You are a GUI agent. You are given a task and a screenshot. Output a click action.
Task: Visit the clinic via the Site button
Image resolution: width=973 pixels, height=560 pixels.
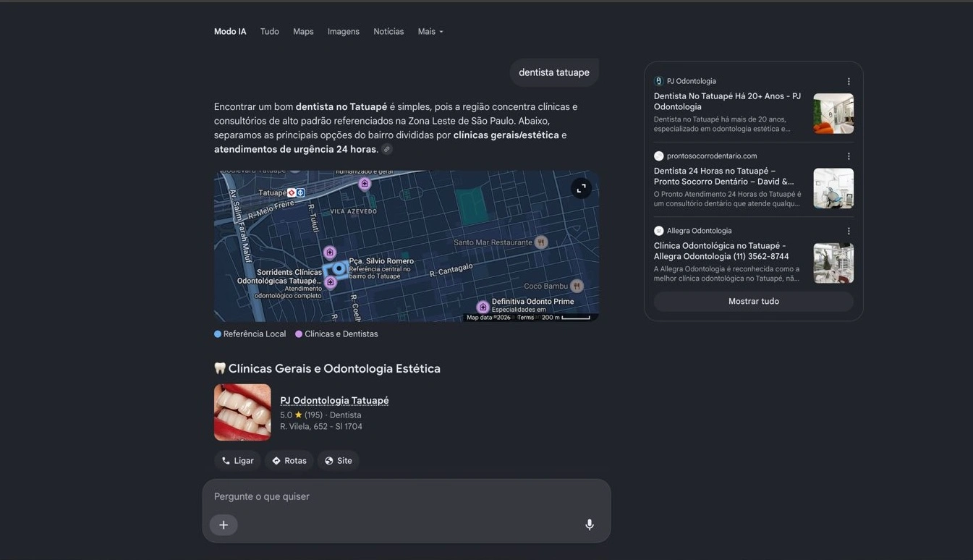tap(338, 461)
